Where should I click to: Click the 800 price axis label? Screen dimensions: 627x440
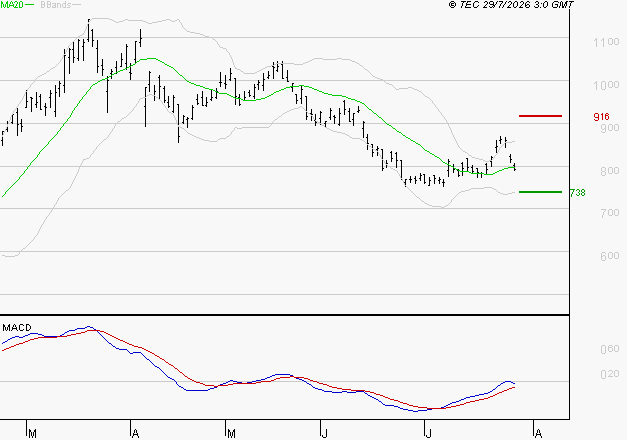[610, 170]
